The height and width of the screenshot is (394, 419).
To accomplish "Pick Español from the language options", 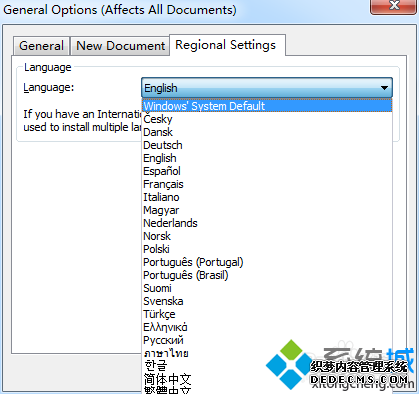I will (267, 171).
